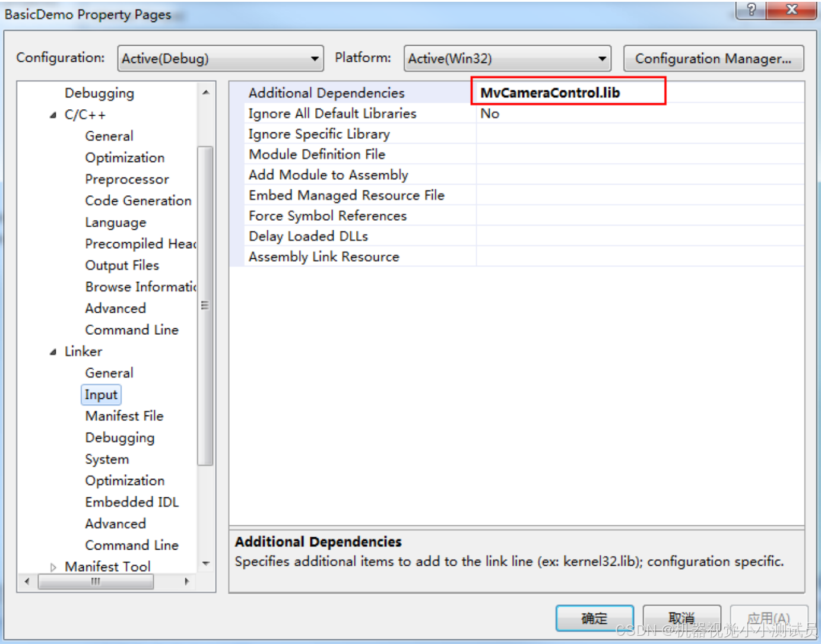Click the horizontal scrollbar right arrow
Screen dimensions: 821x644
[x=186, y=582]
